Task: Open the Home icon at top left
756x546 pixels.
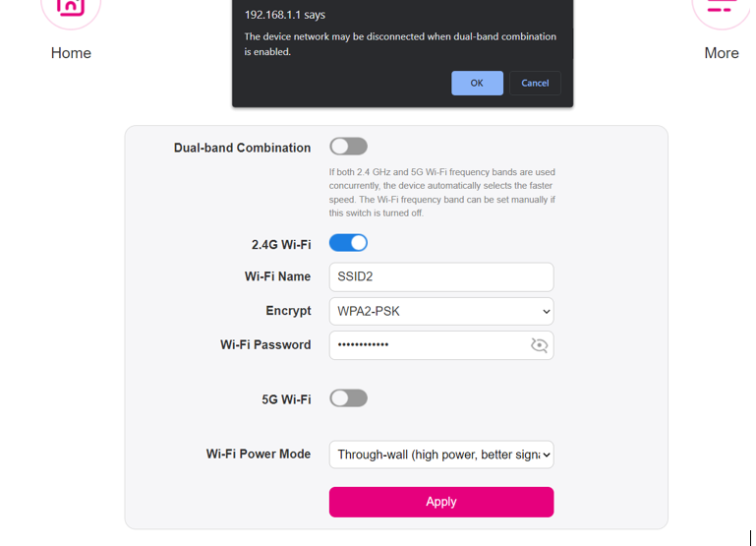Action: (71, 13)
